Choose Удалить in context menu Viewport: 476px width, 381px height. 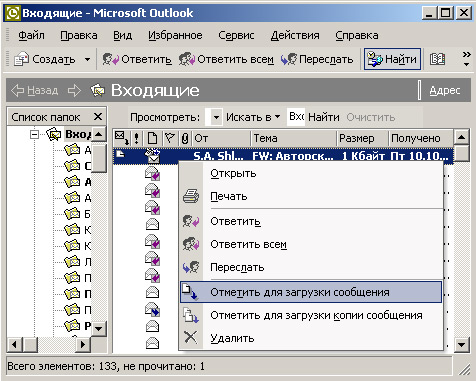[x=311, y=338]
